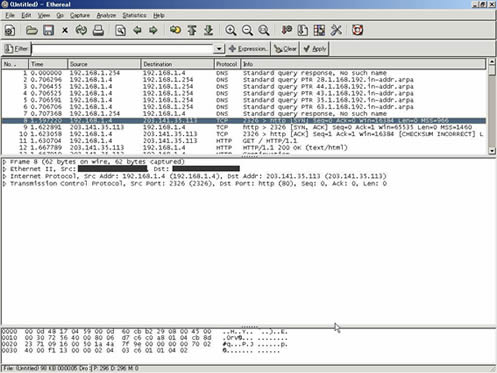Select packet 11 GET / HTTP/1.1

click(x=244, y=141)
